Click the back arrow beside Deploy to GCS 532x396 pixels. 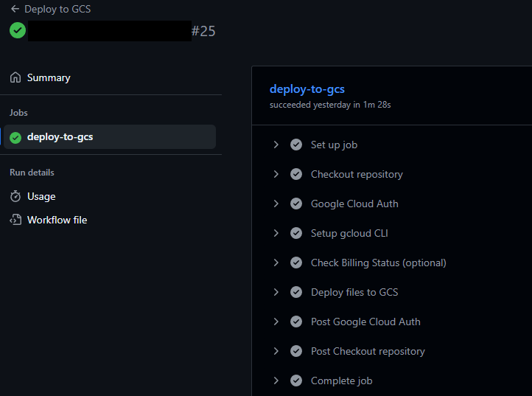(x=15, y=10)
